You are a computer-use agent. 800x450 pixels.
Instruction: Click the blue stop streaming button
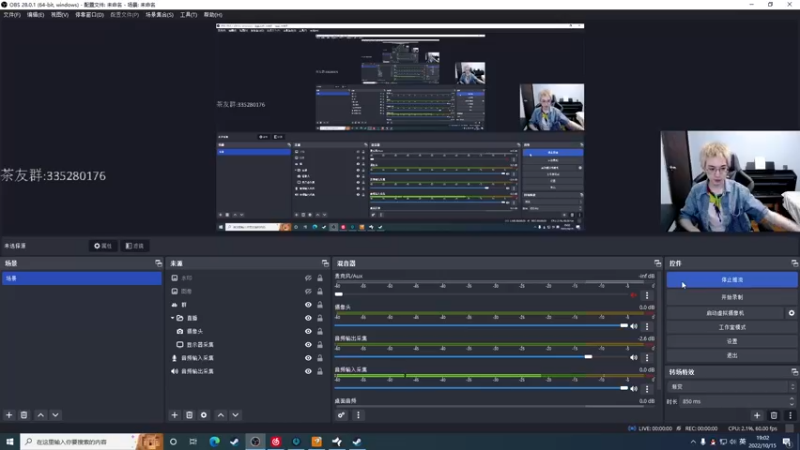[x=732, y=280]
